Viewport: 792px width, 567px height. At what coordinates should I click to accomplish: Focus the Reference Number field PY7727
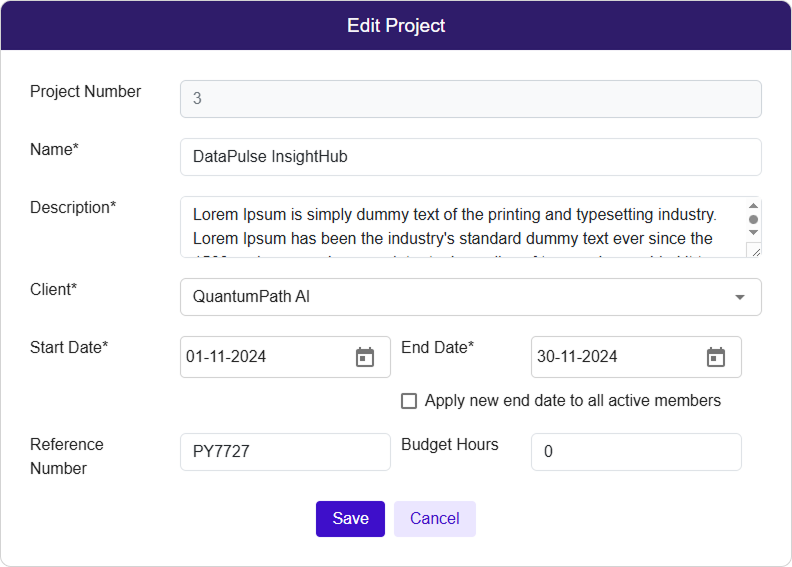[x=285, y=452]
